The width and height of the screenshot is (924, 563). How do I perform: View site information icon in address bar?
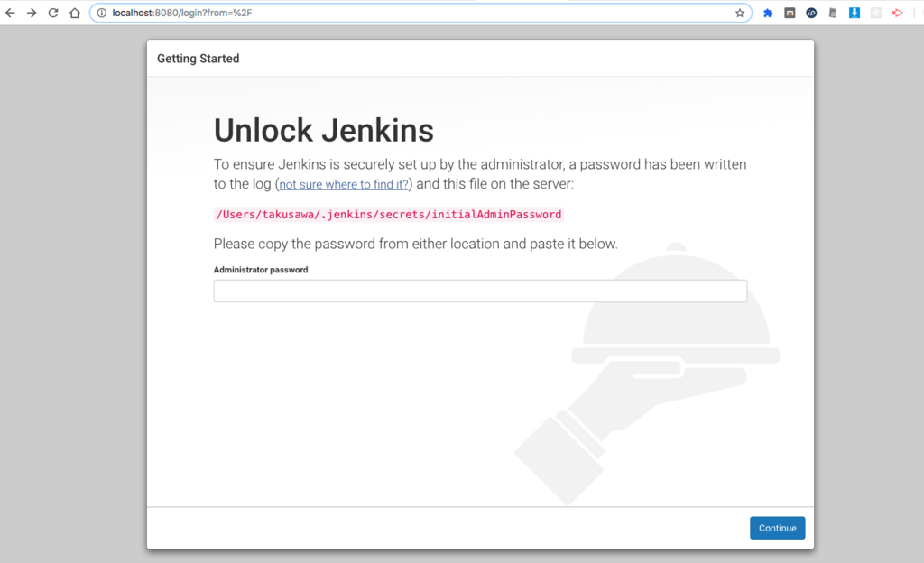pyautogui.click(x=101, y=13)
